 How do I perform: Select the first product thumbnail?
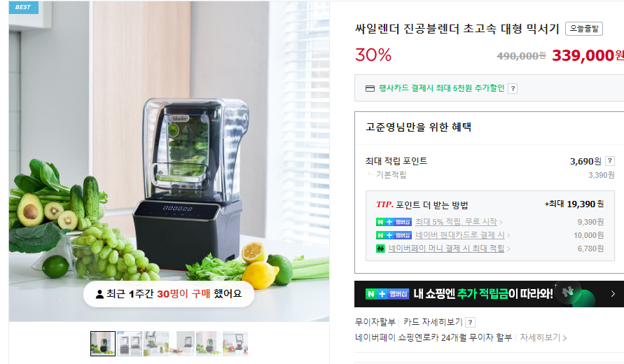pos(103,343)
